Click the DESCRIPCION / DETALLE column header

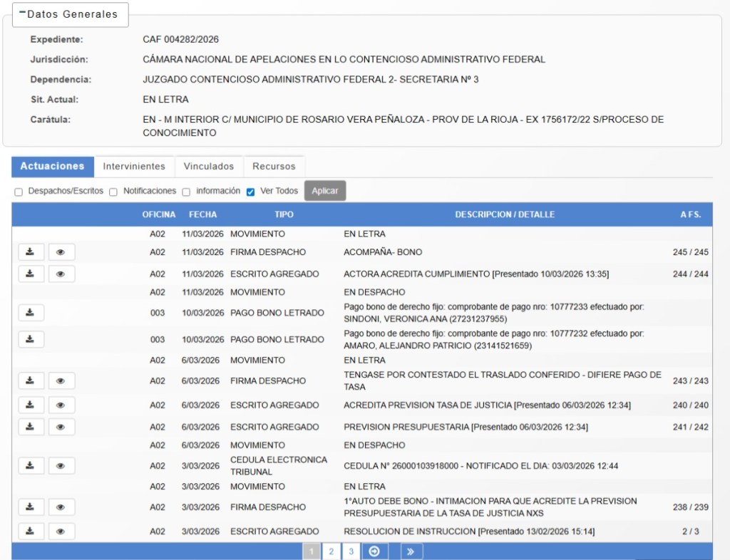coord(505,214)
